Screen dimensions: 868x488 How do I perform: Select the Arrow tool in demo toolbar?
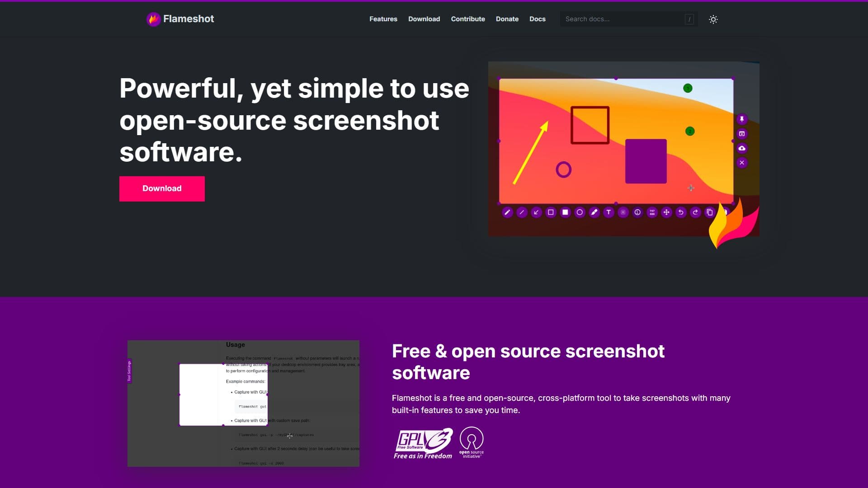pos(536,212)
